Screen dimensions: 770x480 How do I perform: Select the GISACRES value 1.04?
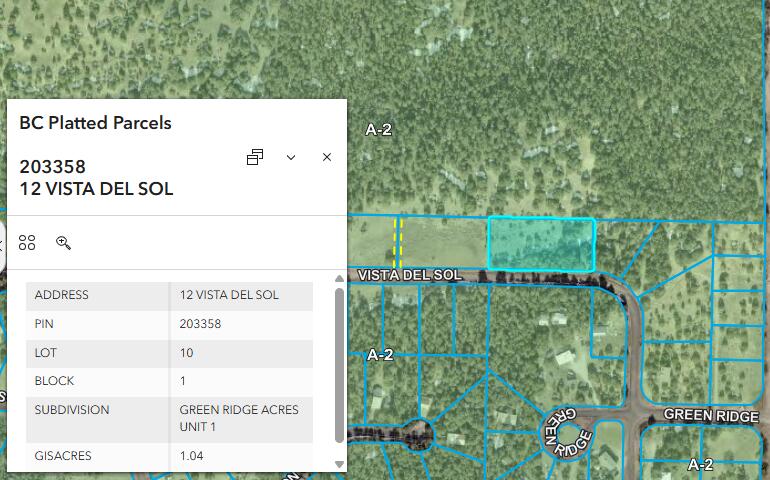click(x=192, y=456)
